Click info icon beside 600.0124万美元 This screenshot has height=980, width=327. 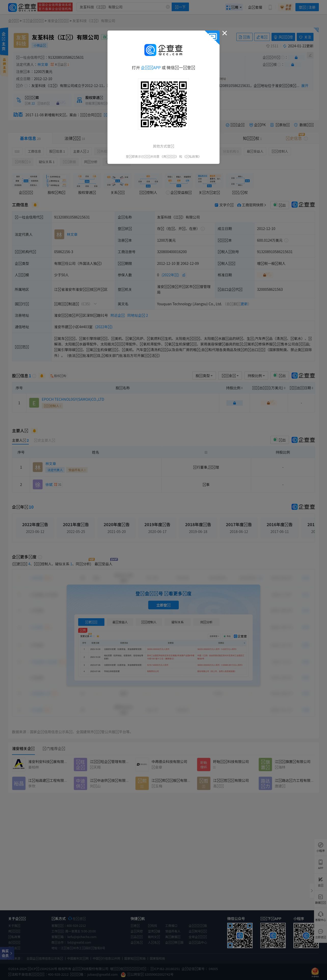coord(286,240)
